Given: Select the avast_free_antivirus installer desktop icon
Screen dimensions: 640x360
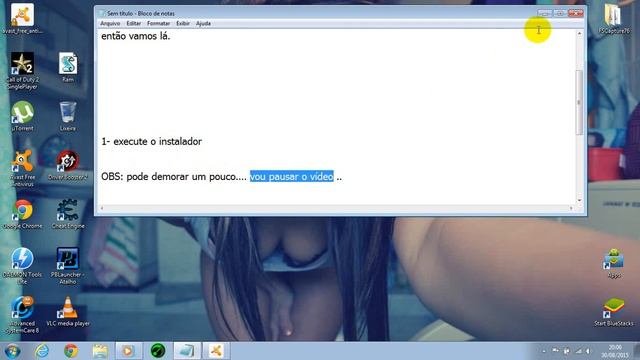Looking at the screenshot, I should pyautogui.click(x=22, y=18).
